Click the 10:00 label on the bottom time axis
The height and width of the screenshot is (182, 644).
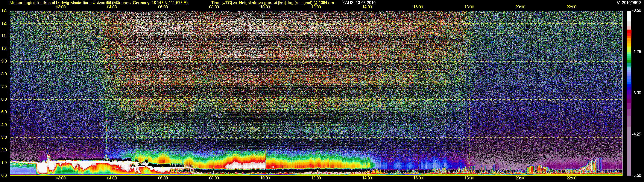[265, 178]
